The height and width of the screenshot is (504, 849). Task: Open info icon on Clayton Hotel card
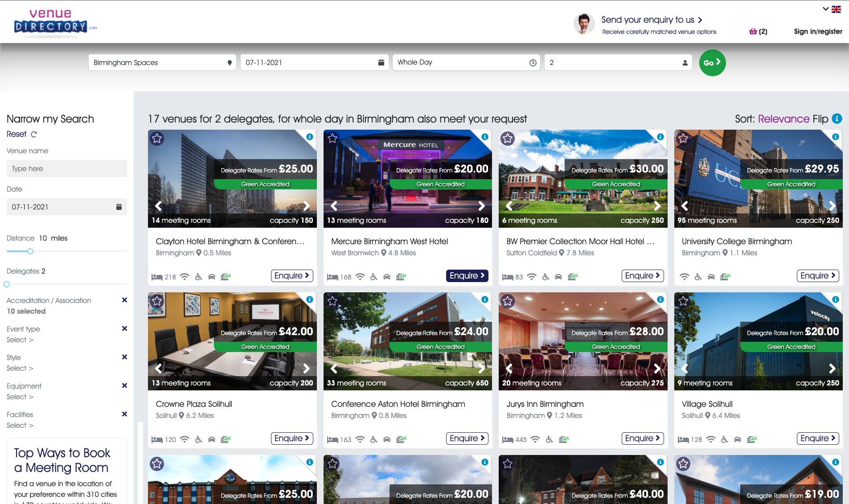tap(310, 137)
